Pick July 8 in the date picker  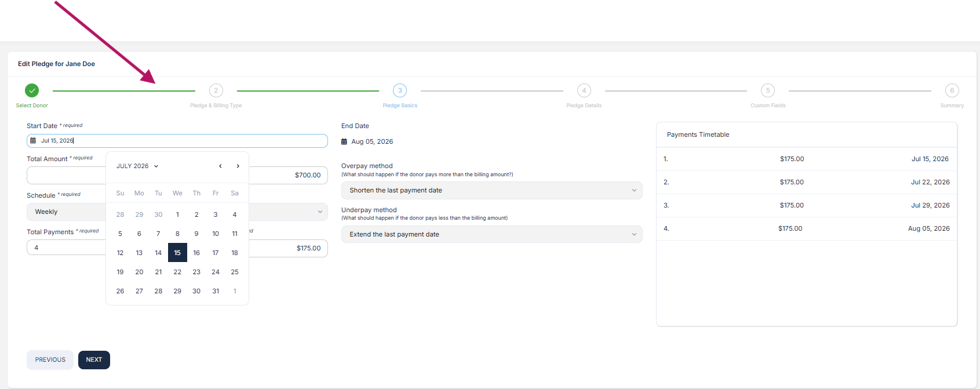(177, 234)
